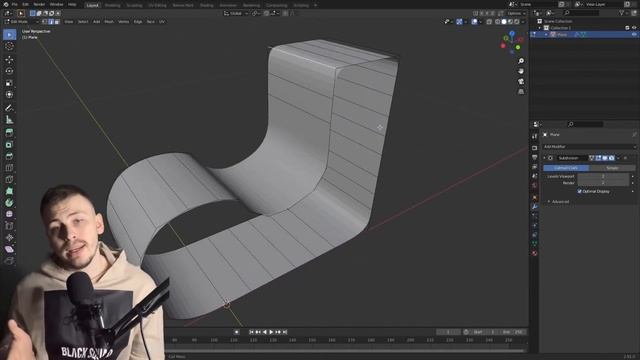The width and height of the screenshot is (640, 360).
Task: Open the Output properties tab icon
Action: (535, 157)
